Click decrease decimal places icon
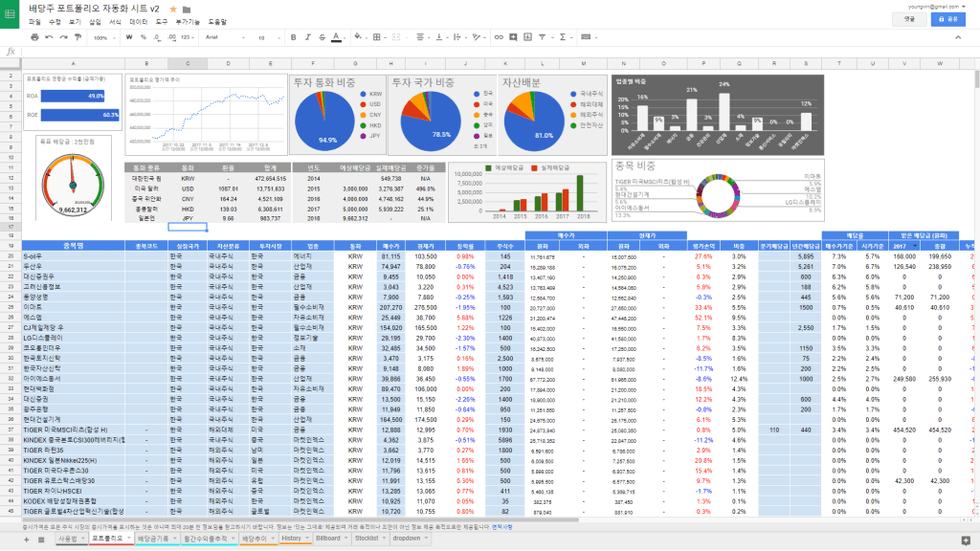This screenshot has width=980, height=551. point(156,37)
